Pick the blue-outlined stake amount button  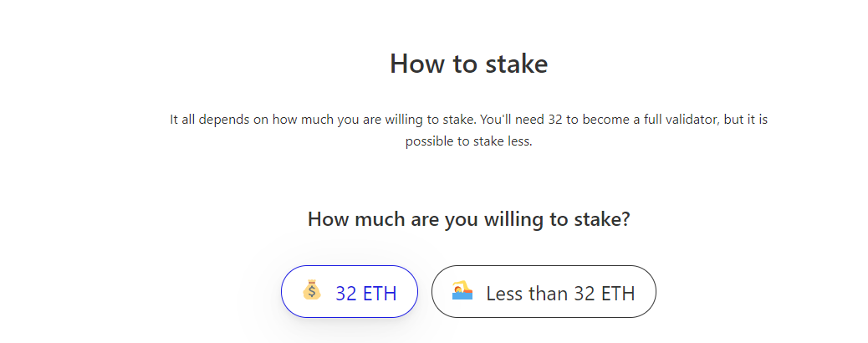pos(350,291)
